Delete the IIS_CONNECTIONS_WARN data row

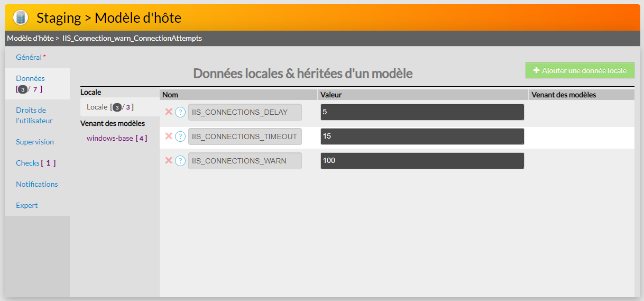click(x=169, y=160)
